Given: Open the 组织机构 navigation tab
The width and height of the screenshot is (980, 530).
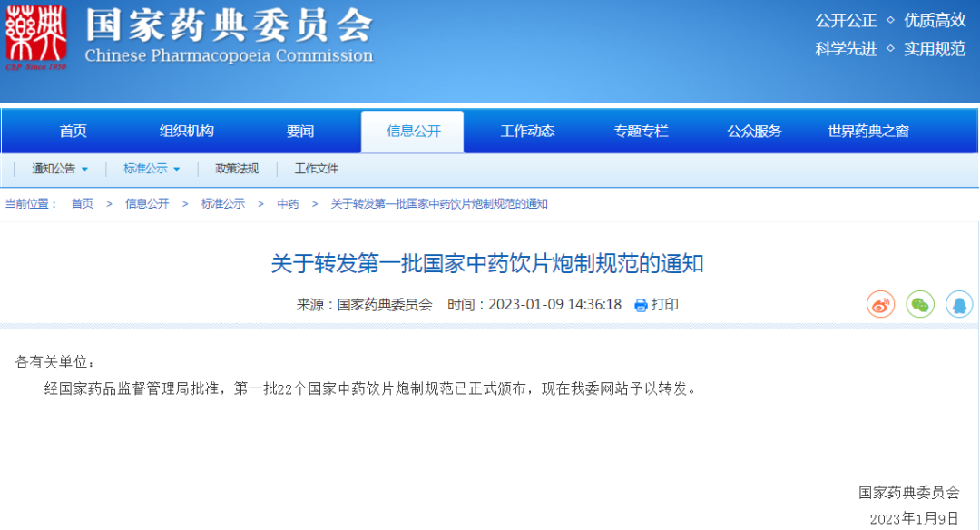Looking at the screenshot, I should pos(186,132).
